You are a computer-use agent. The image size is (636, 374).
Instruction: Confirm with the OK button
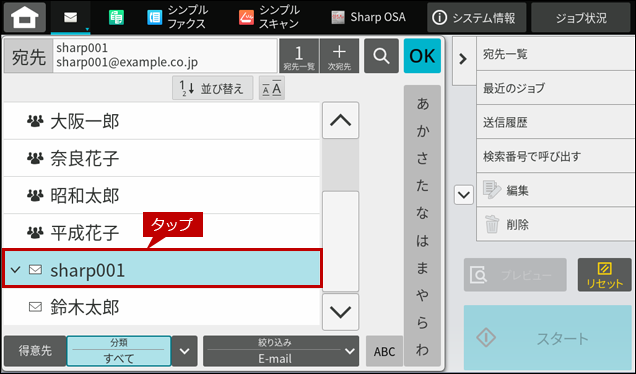[x=422, y=56]
